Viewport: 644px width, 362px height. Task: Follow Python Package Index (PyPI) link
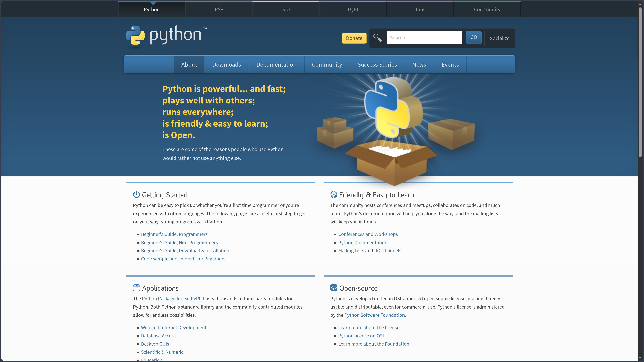click(x=172, y=298)
